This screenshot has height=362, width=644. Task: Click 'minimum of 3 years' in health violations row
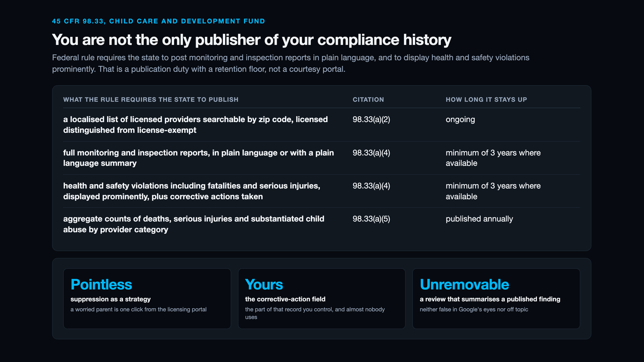point(493,191)
